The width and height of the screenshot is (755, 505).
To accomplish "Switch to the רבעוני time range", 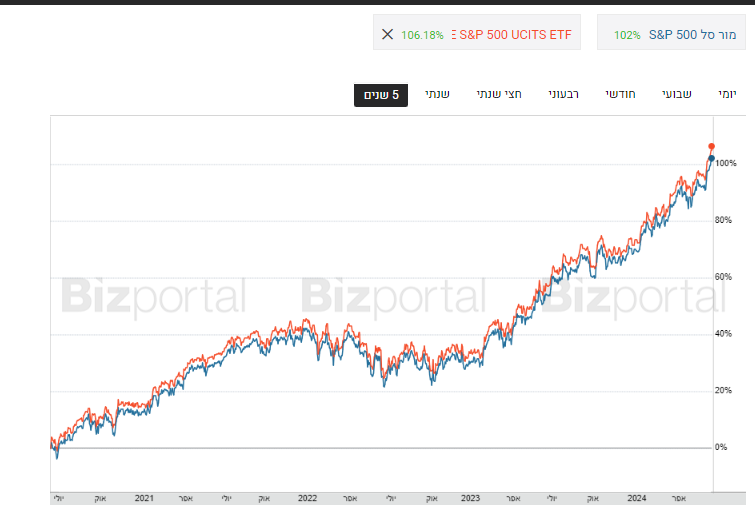I will point(563,94).
